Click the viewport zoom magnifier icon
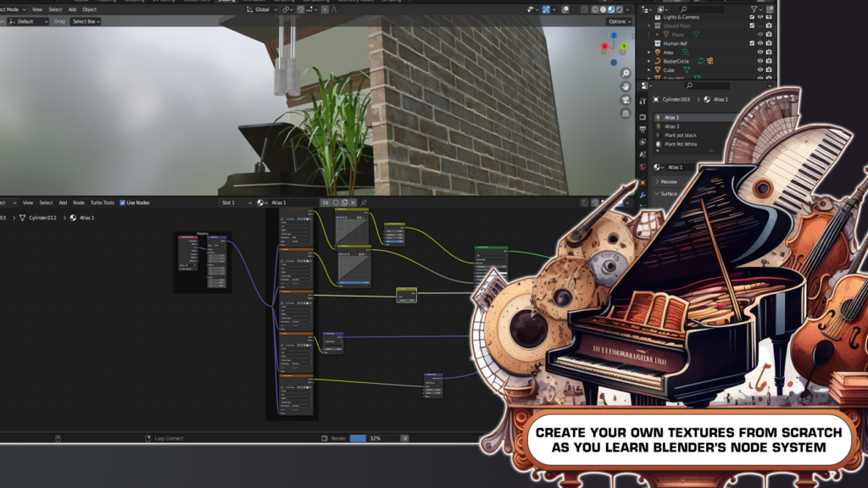Viewport: 868px width, 488px height. [626, 73]
